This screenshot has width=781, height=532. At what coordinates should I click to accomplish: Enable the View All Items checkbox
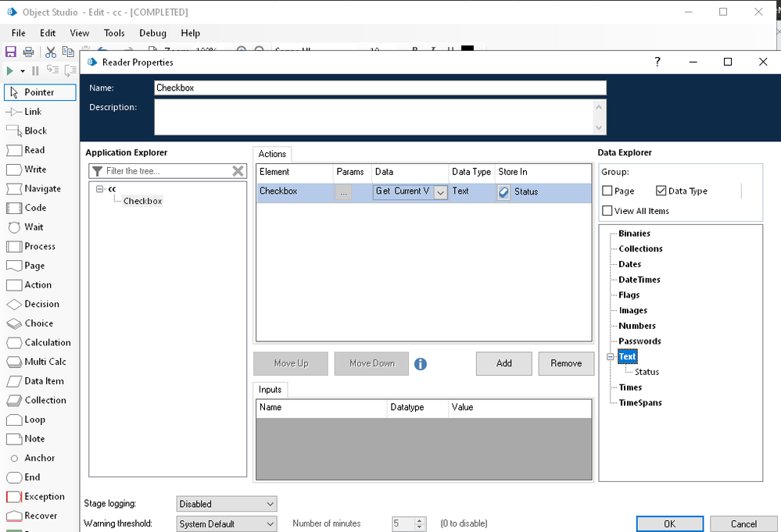[607, 210]
